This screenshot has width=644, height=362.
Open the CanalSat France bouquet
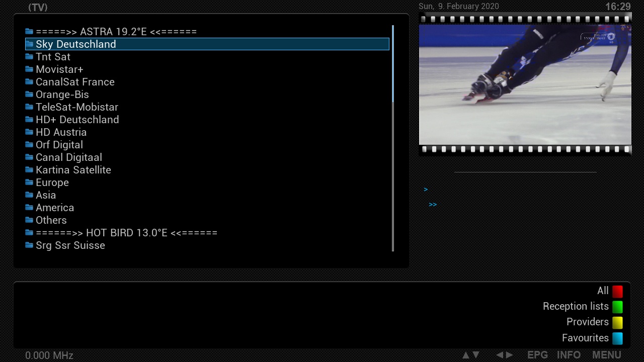point(75,82)
